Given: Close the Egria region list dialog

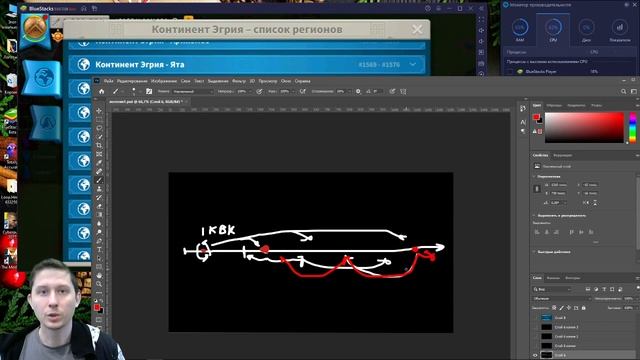Looking at the screenshot, I should (417, 29).
